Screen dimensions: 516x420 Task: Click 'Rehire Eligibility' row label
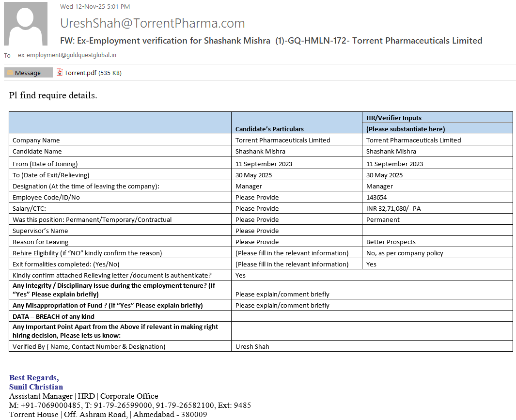87,253
